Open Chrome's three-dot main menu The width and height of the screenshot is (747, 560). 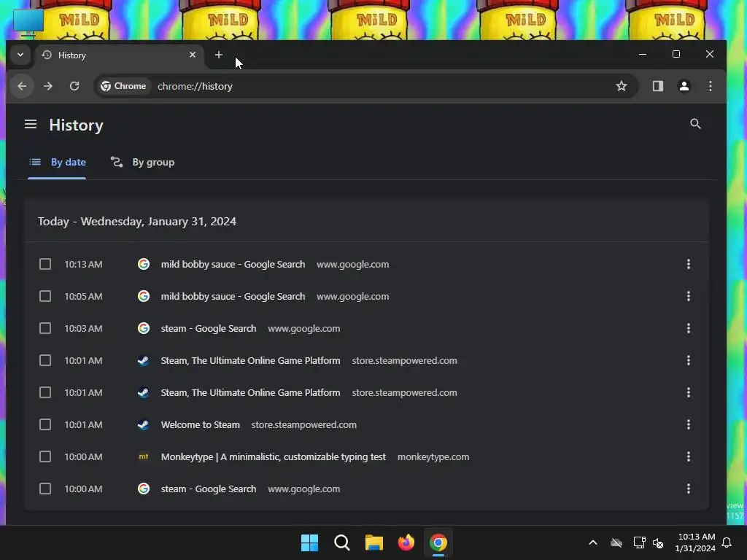click(711, 86)
